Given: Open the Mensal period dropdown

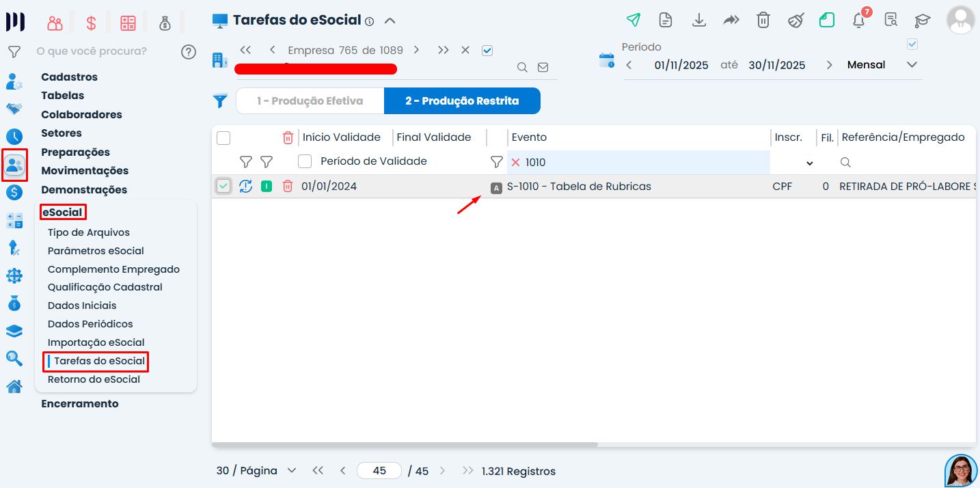Looking at the screenshot, I should click(912, 65).
